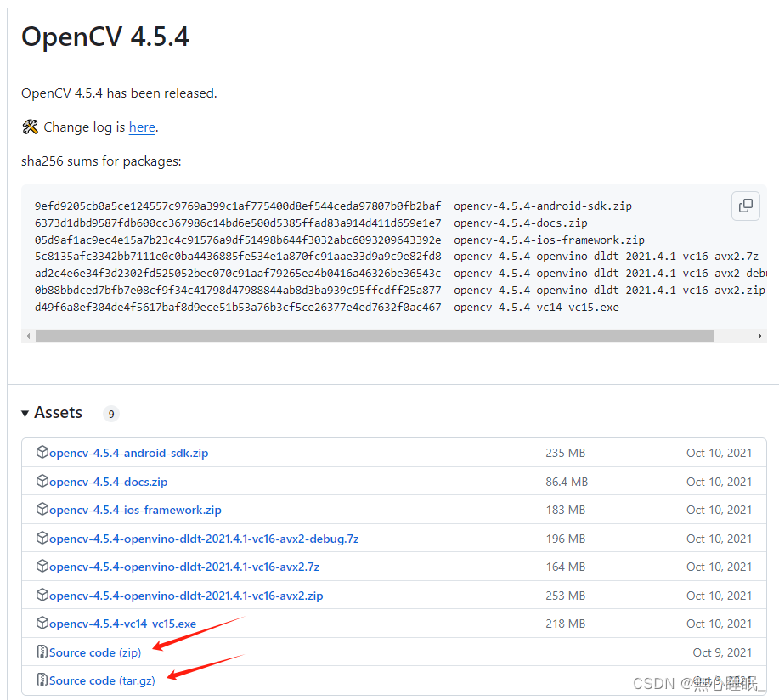Click the package icon beside opencv-4.5.4-docs.zip
Viewport: 779px width, 700px height.
(42, 481)
